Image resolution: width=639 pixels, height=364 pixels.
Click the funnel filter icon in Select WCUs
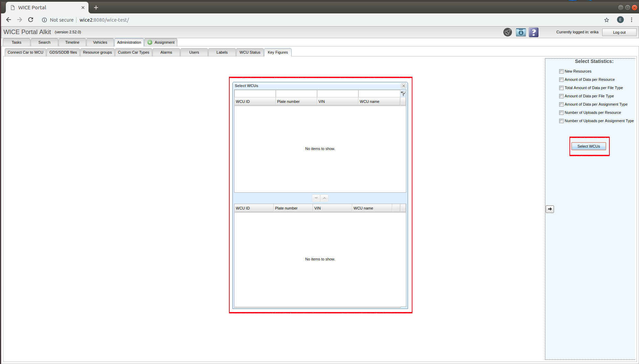coord(403,94)
